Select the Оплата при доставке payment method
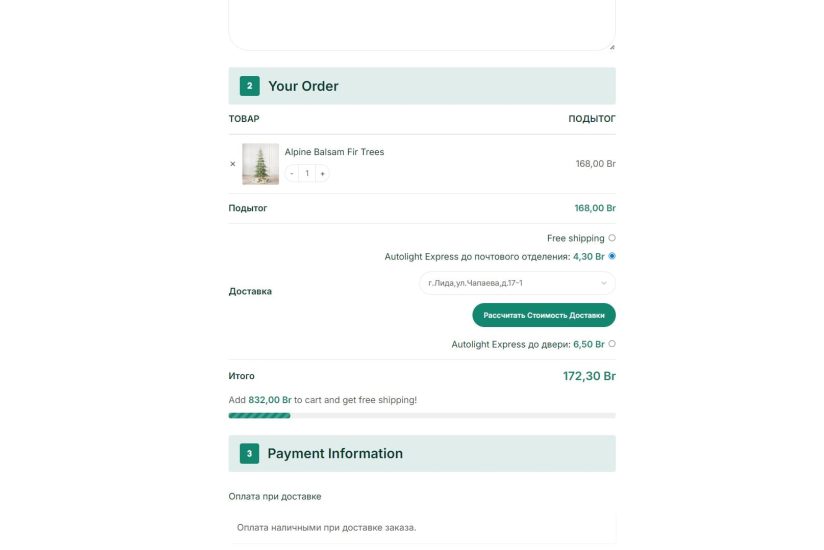This screenshot has height=550, width=824. click(275, 496)
